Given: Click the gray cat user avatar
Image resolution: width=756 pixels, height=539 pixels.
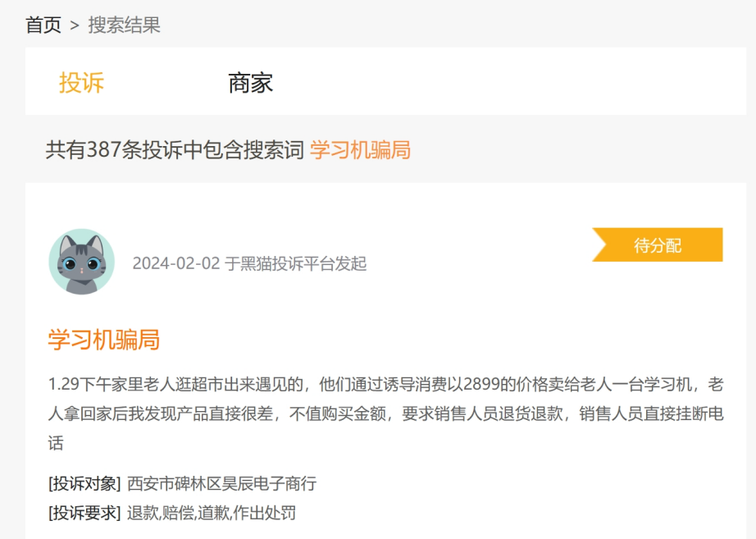Looking at the screenshot, I should [x=81, y=262].
